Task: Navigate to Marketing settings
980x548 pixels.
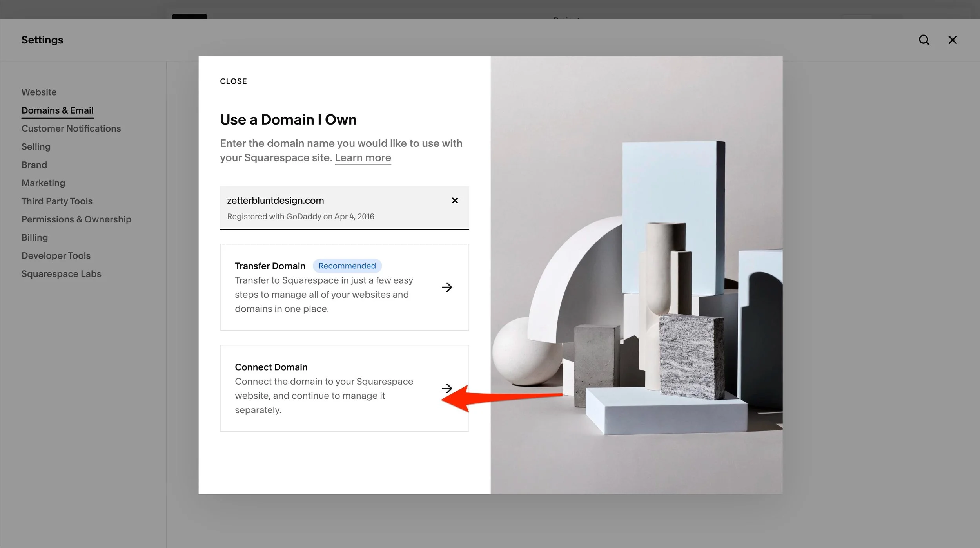Action: [x=43, y=183]
